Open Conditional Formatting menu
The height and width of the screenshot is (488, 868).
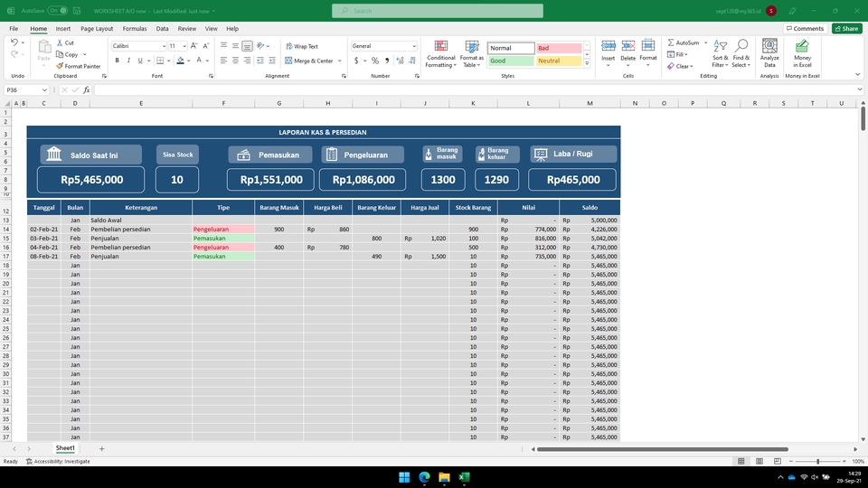tap(440, 53)
